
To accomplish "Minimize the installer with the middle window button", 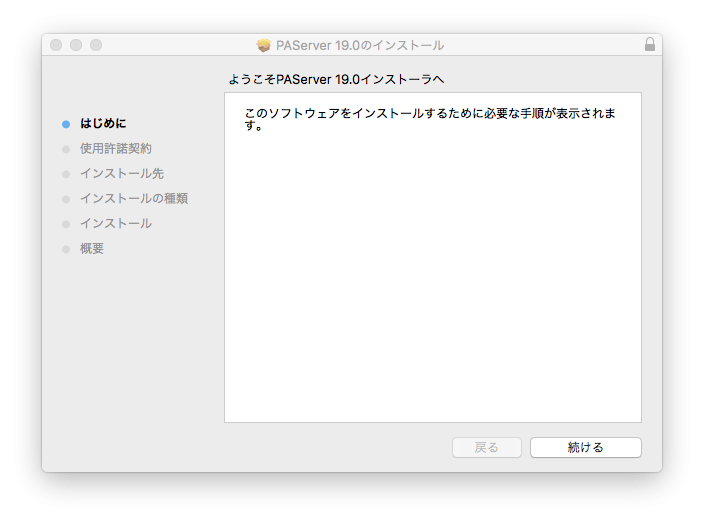I will coord(76,45).
